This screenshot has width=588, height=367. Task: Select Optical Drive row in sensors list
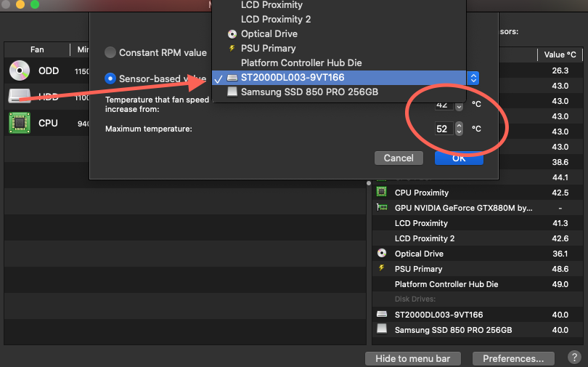coord(478,254)
